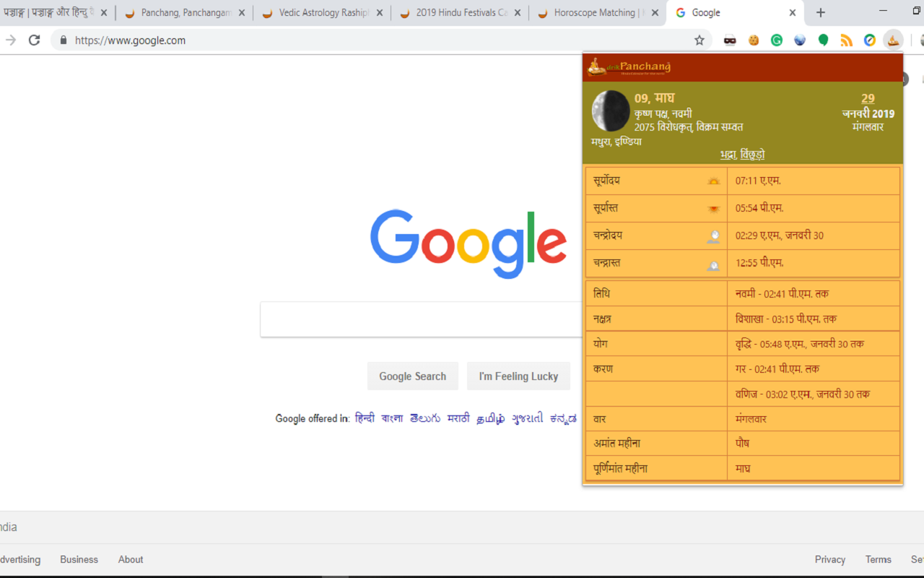Click the sunrise icon beside सूर्योदय

tap(713, 181)
